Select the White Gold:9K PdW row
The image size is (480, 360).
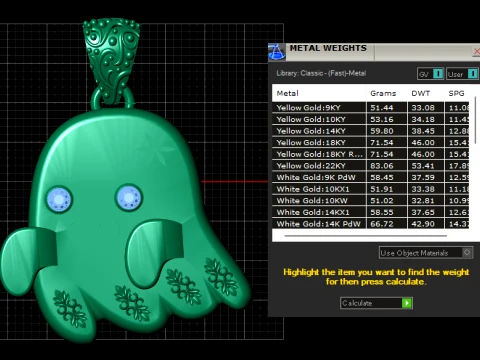[x=370, y=177]
